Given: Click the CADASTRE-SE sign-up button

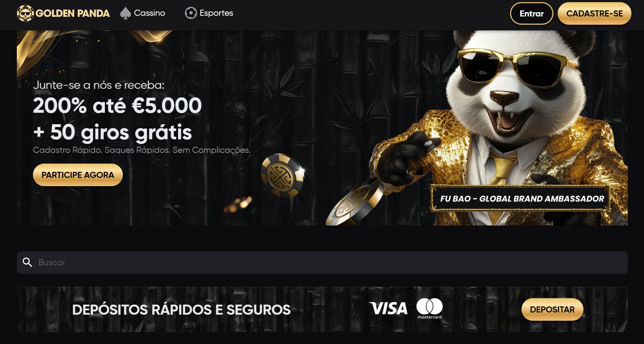Looking at the screenshot, I should point(595,14).
